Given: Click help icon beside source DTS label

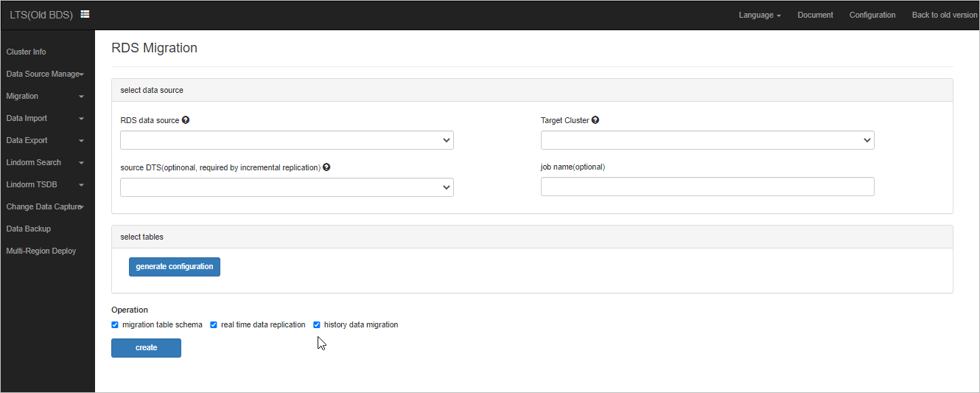Looking at the screenshot, I should click(326, 167).
